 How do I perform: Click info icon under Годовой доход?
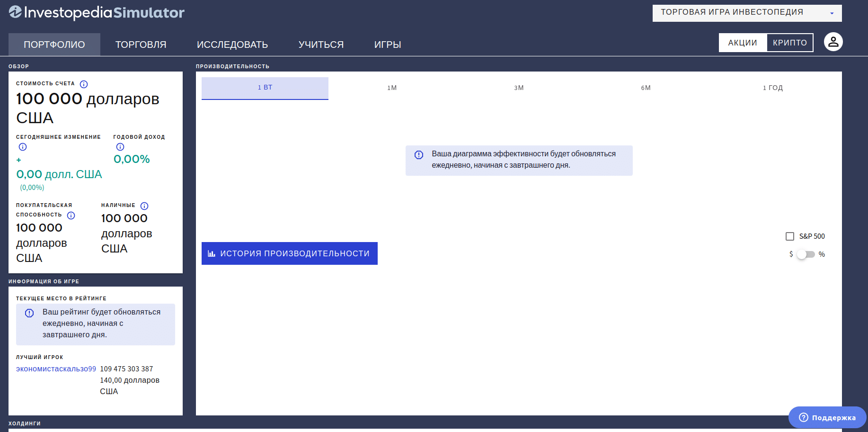[x=120, y=147]
